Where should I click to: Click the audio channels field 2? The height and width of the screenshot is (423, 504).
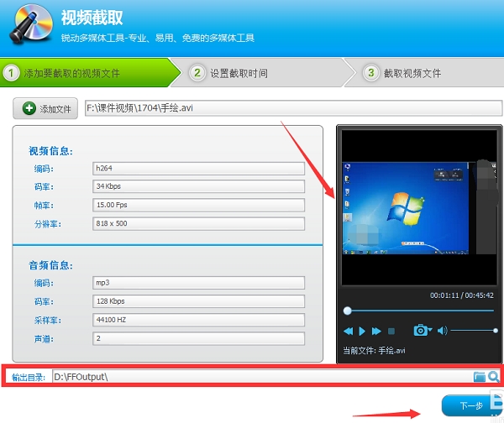point(198,338)
